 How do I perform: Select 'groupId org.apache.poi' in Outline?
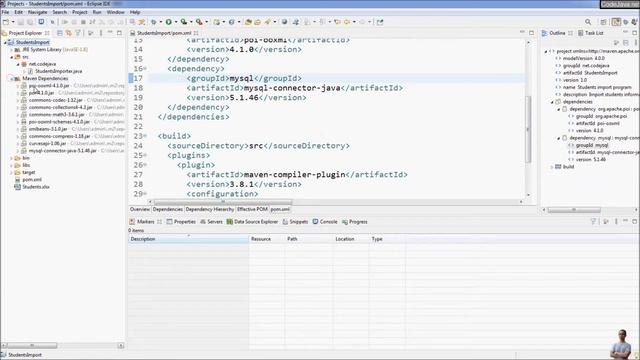(x=601, y=116)
